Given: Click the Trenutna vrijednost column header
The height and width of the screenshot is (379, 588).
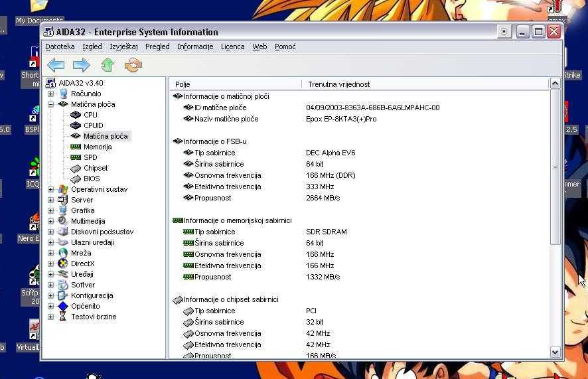Looking at the screenshot, I should [338, 84].
